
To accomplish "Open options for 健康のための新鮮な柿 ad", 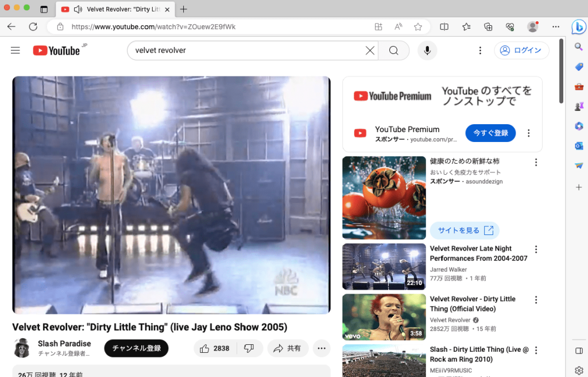I will (x=536, y=162).
